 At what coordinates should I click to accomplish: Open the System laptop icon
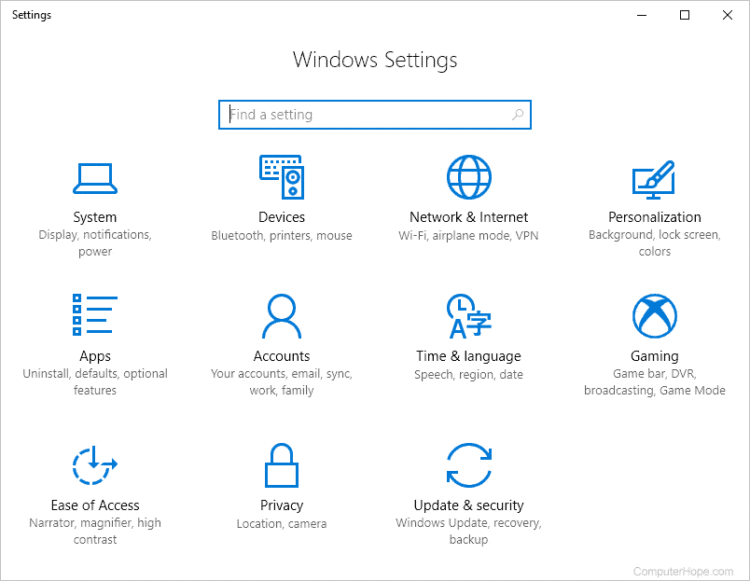(x=95, y=178)
